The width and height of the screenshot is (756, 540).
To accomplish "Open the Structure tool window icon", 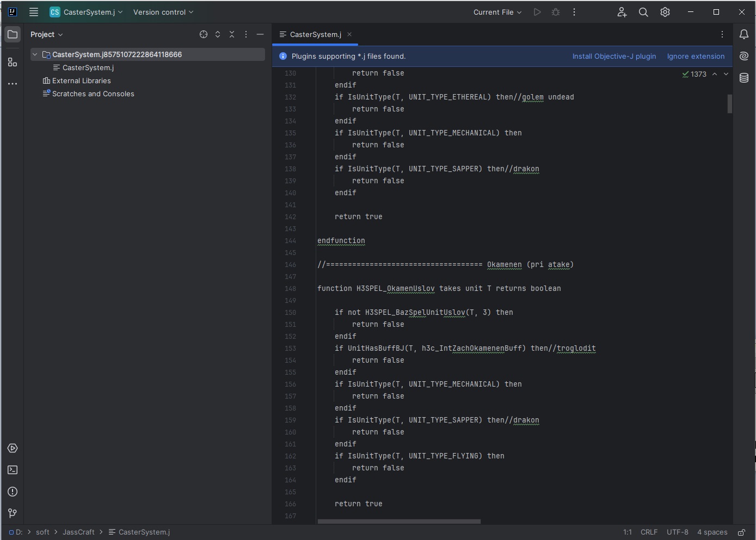I will 13,63.
